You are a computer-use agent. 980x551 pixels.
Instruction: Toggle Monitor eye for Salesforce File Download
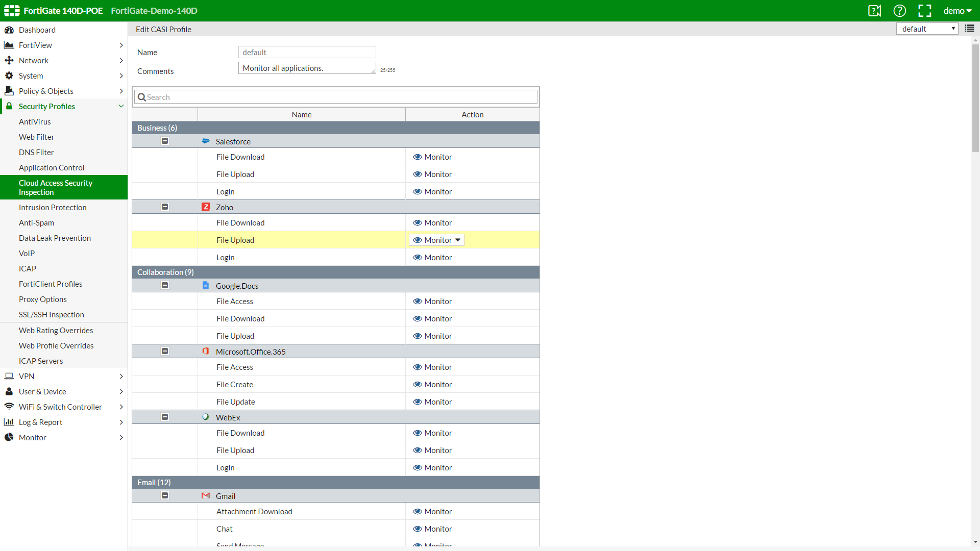(418, 157)
